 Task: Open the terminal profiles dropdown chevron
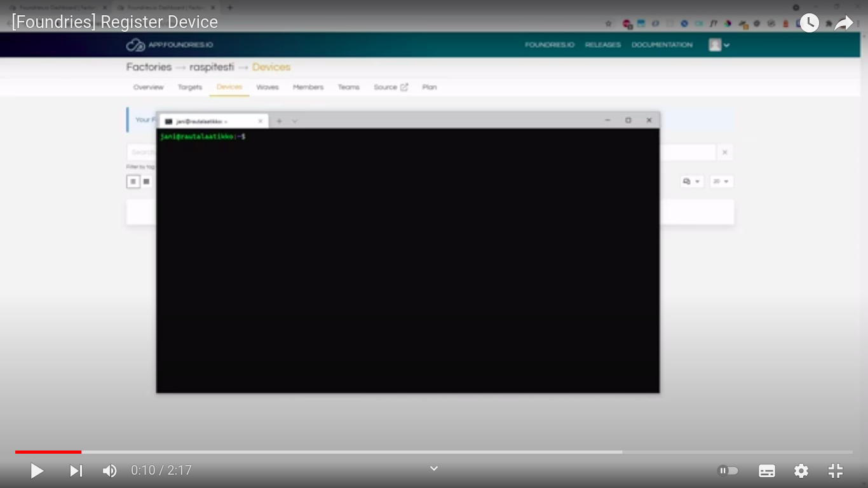click(x=294, y=121)
